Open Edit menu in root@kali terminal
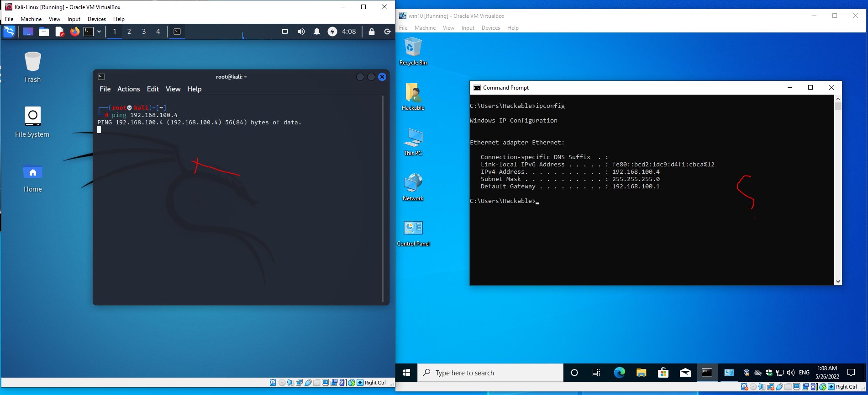Screen dimensions: 868x395 153,89
